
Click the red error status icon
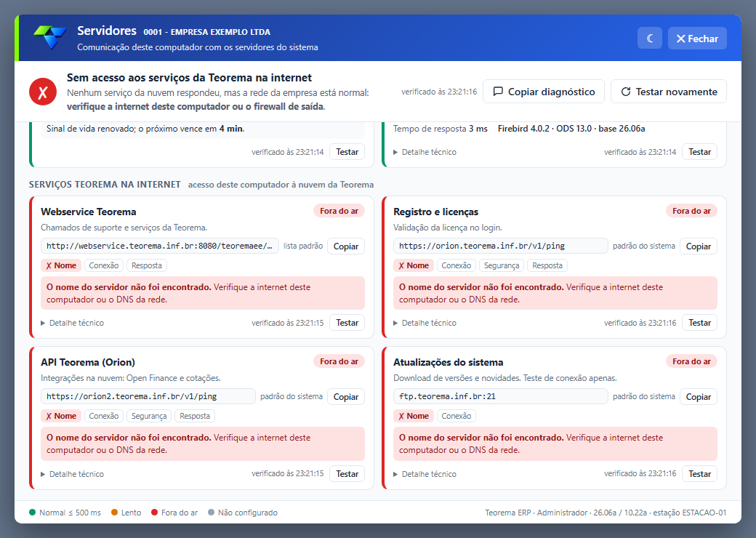click(x=43, y=92)
